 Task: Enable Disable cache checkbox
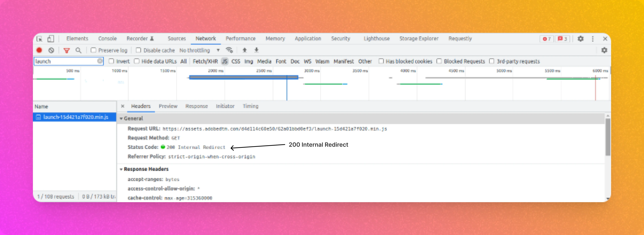(x=138, y=50)
